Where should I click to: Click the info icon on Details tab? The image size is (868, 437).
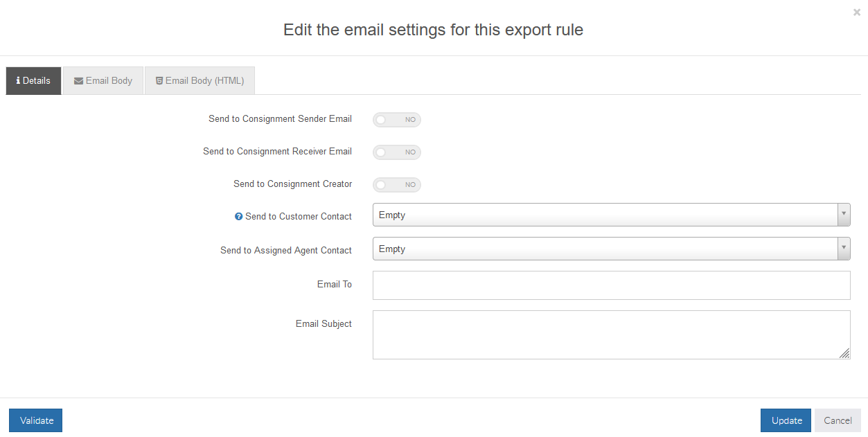[18, 81]
